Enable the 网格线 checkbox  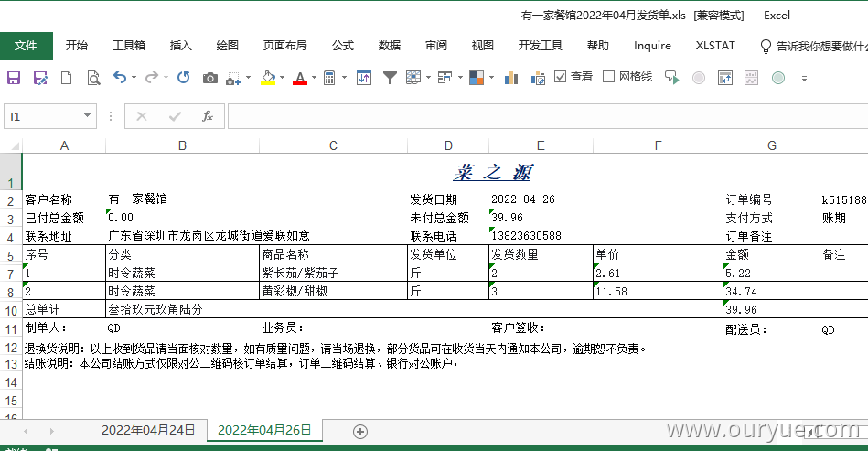(608, 76)
